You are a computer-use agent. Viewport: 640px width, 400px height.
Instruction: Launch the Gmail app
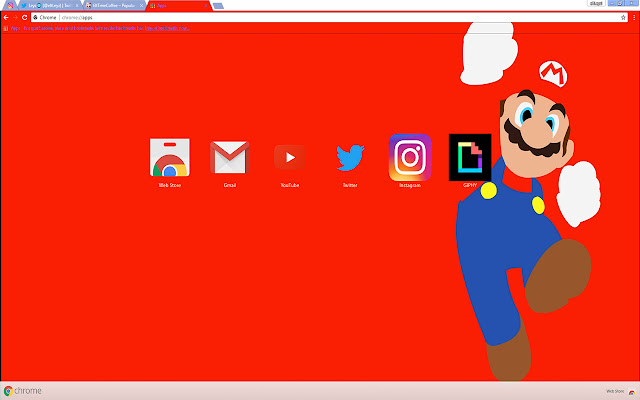229,157
